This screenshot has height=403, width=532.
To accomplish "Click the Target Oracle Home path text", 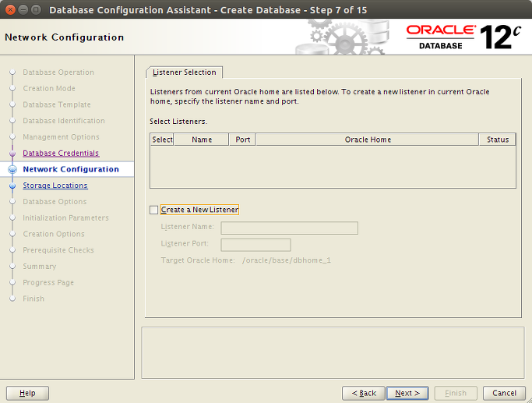I will coord(287,260).
